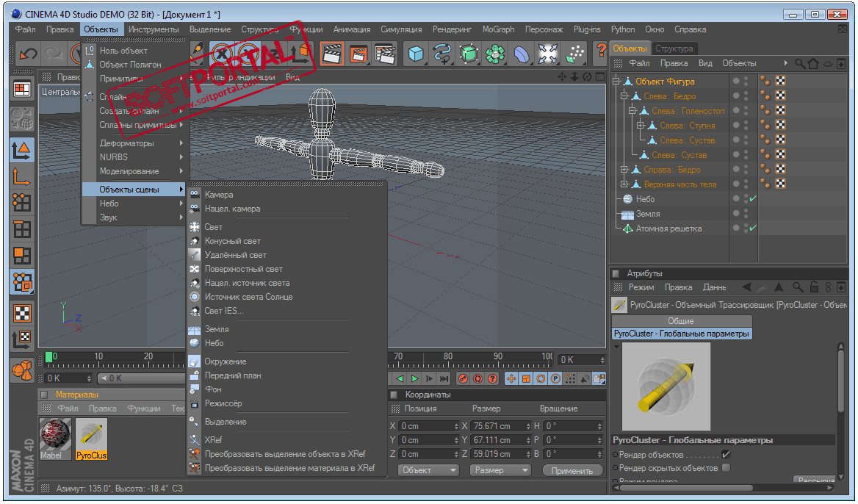This screenshot has width=858, height=504.
Task: Select the Общие tab in Attributes
Action: tap(681, 320)
